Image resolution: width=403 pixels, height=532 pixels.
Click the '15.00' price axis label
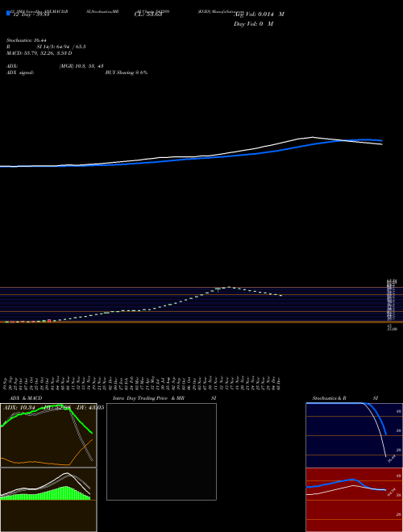(x=392, y=329)
